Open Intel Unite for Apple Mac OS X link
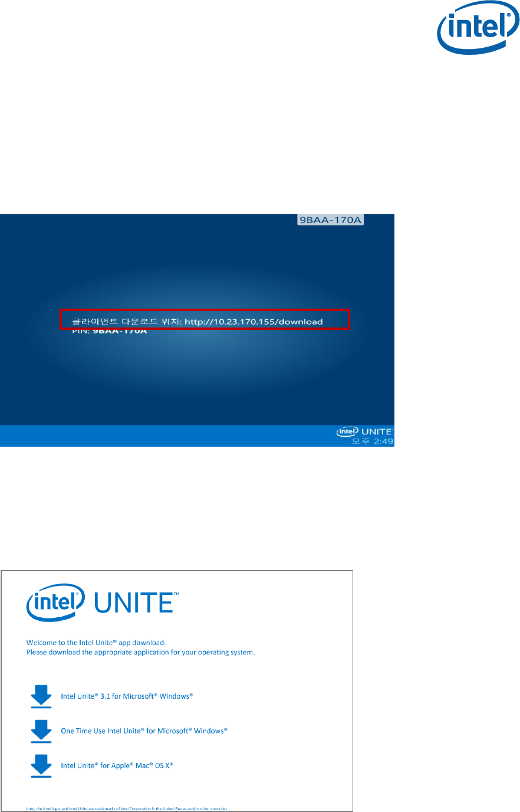This screenshot has width=520, height=812. pos(117,765)
